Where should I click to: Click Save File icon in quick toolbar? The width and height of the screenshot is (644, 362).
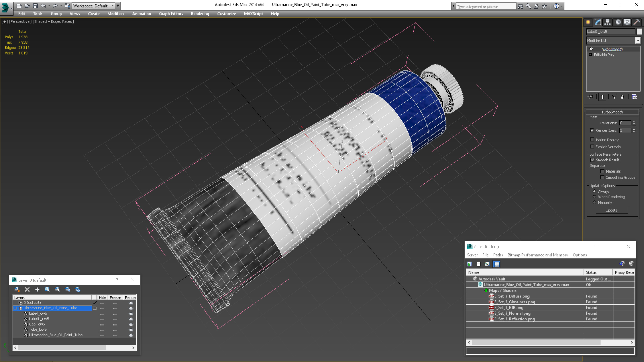click(x=35, y=6)
